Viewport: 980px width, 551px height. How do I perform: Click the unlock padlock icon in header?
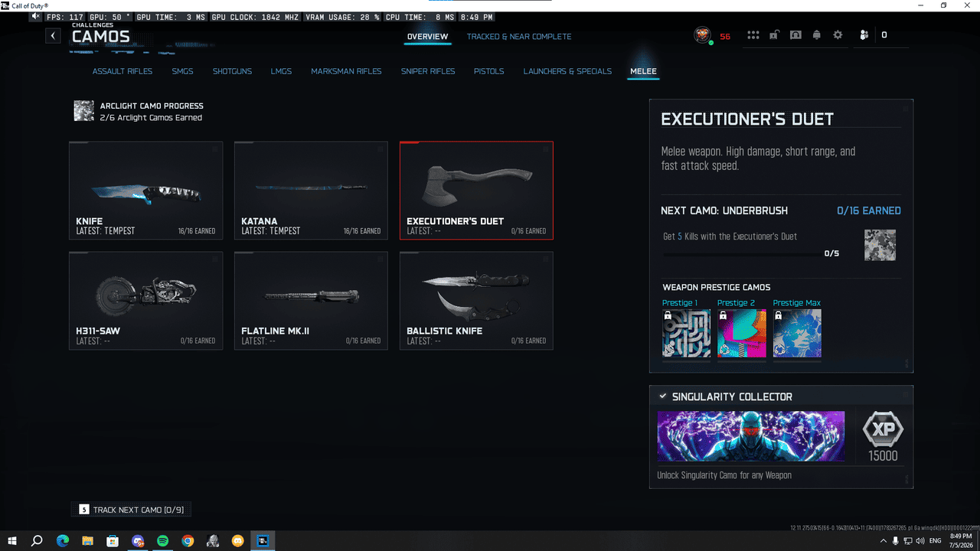(775, 35)
